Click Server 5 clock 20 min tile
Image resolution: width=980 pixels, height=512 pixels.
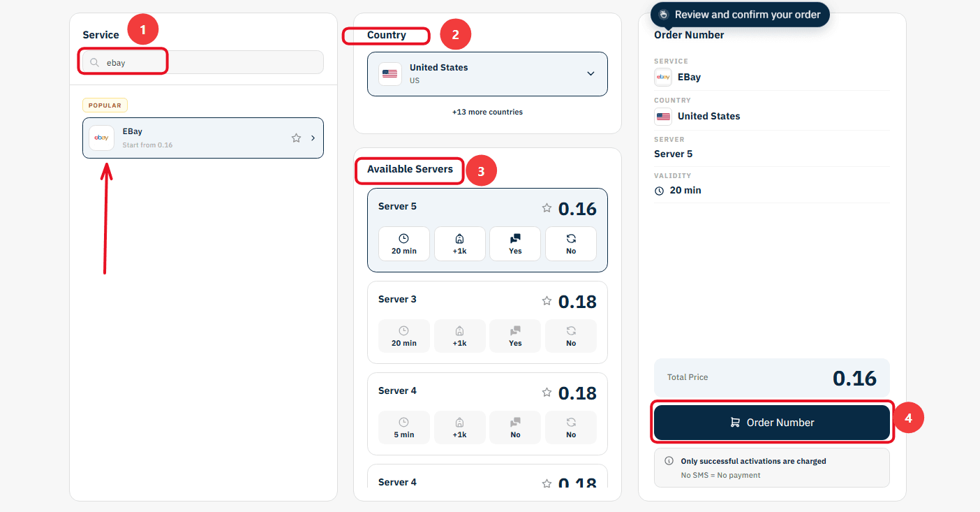[404, 244]
